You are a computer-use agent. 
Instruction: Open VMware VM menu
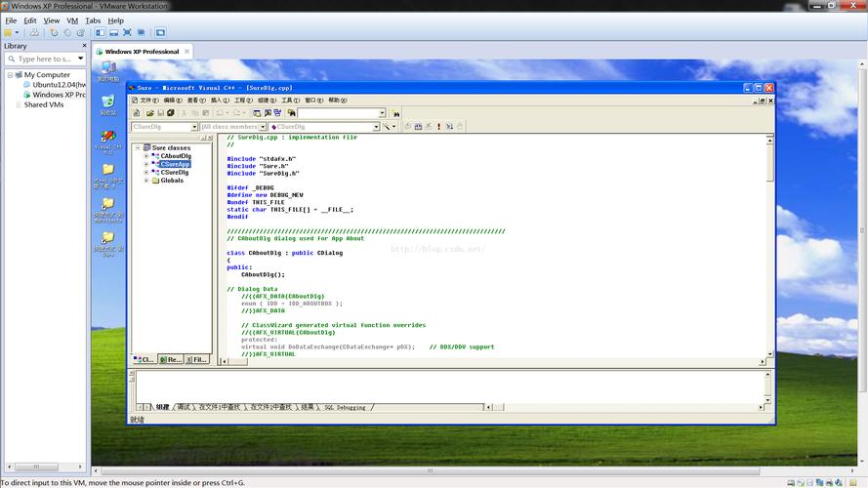coord(72,20)
